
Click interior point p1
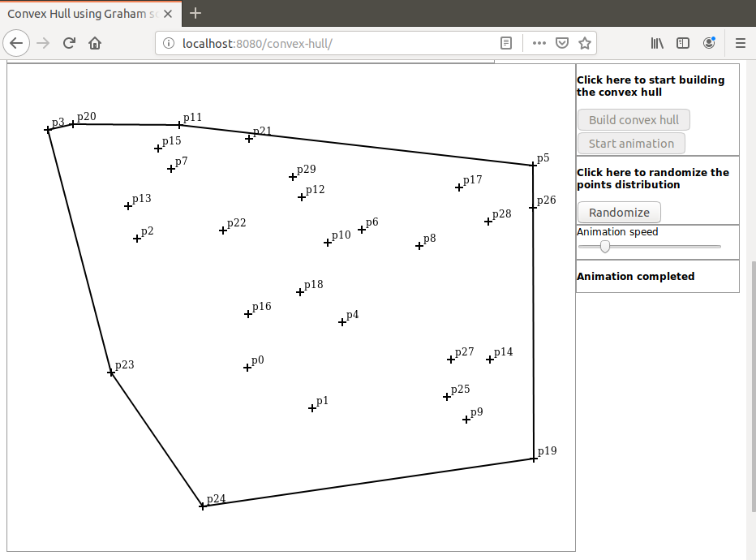tap(312, 408)
